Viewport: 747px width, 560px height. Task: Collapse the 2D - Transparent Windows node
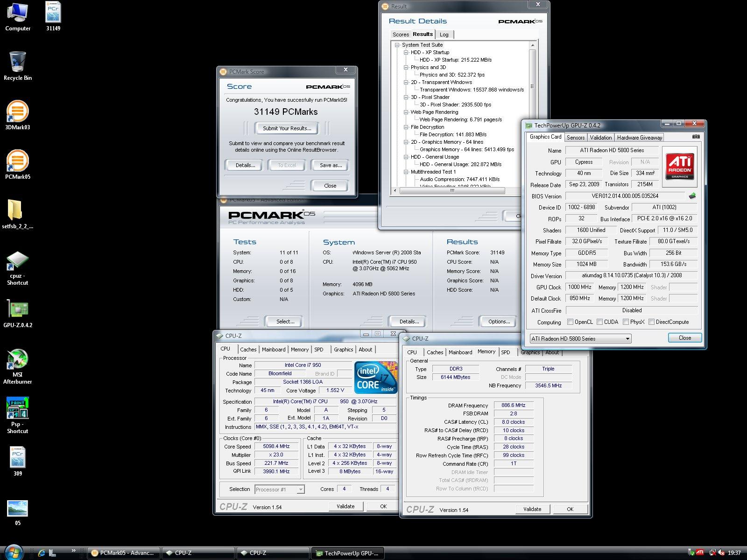(406, 83)
